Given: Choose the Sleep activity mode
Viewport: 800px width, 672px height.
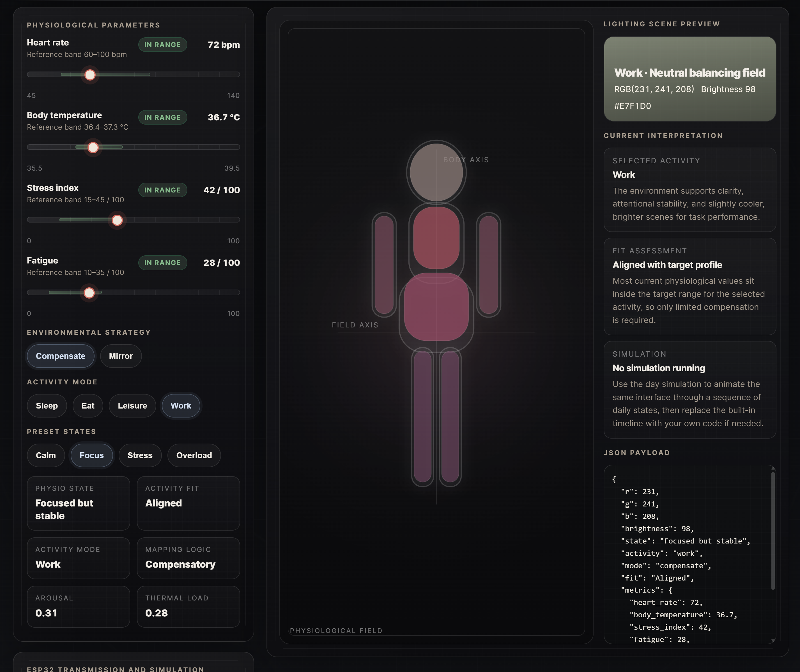Looking at the screenshot, I should click(x=47, y=405).
